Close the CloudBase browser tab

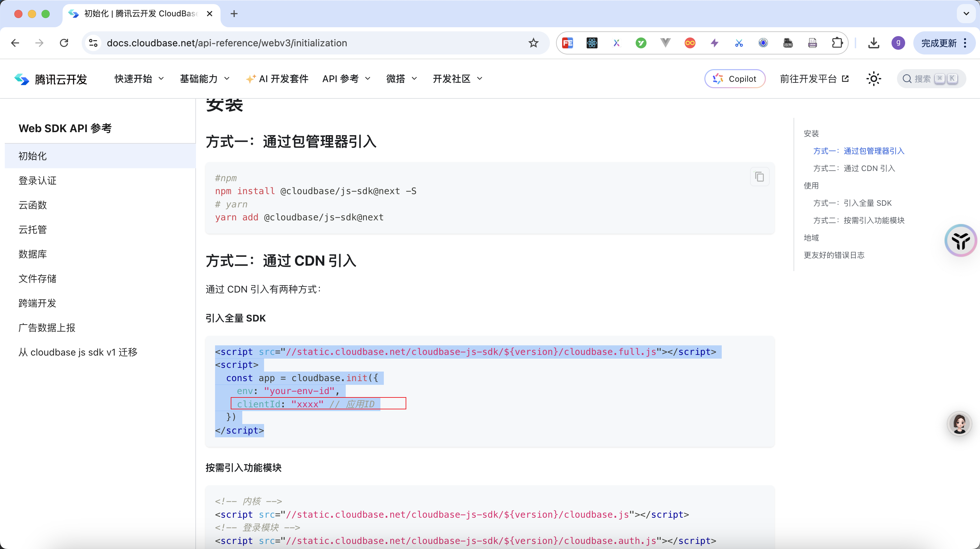click(x=209, y=14)
